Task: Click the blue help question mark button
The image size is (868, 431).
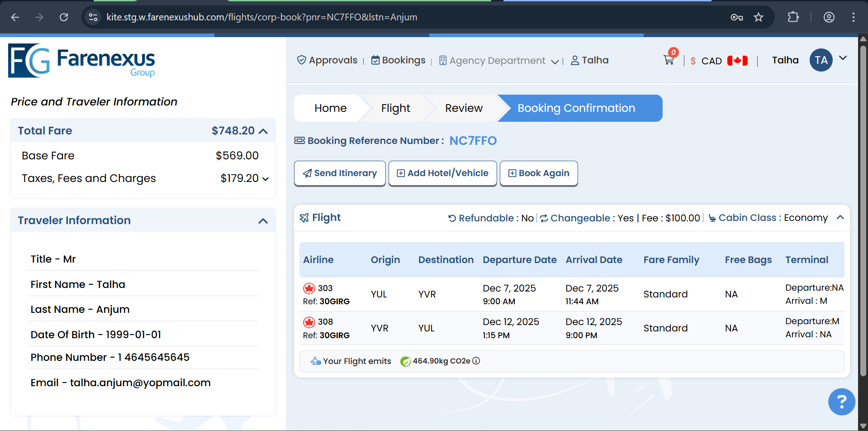Action: coord(841,402)
